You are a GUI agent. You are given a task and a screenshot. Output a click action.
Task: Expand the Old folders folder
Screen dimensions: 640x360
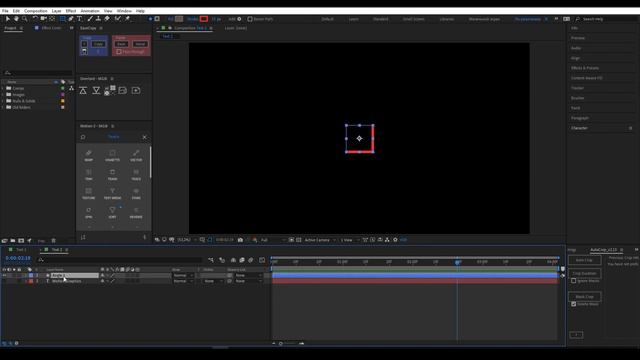(3, 107)
